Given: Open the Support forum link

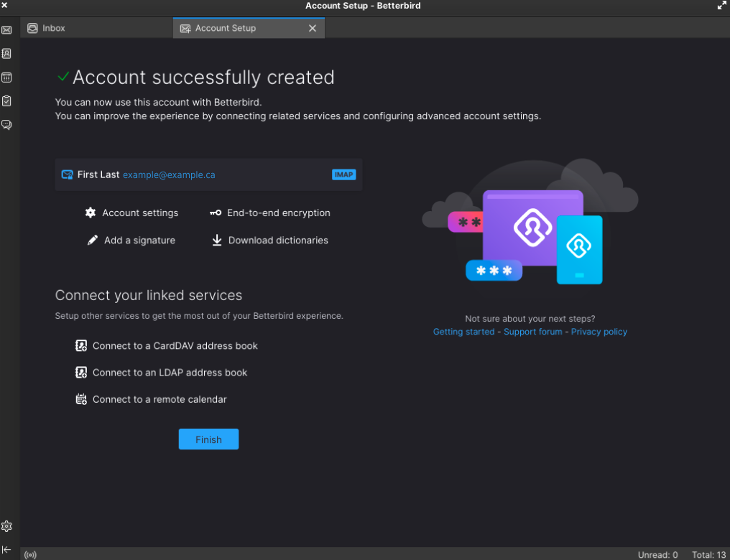Looking at the screenshot, I should coord(532,332).
